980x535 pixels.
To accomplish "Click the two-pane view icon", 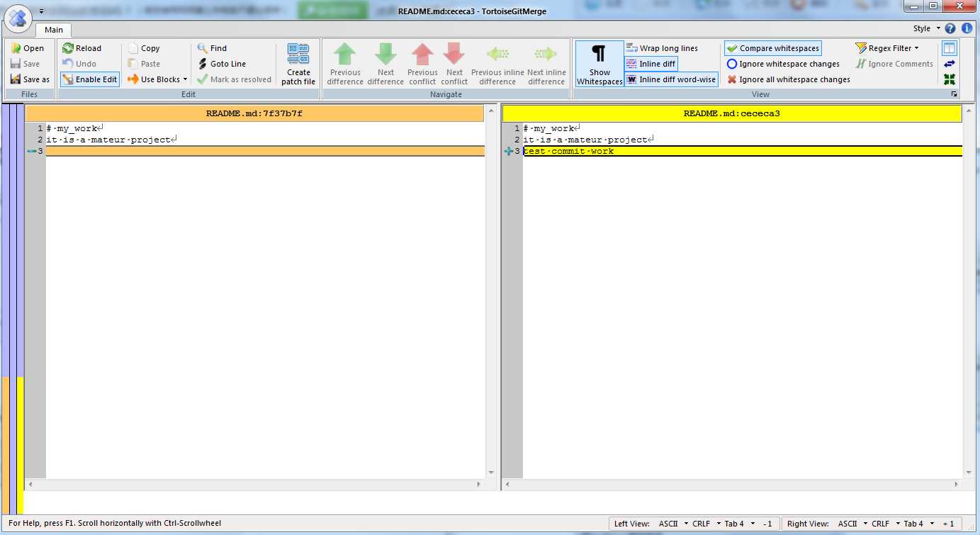I will point(950,48).
